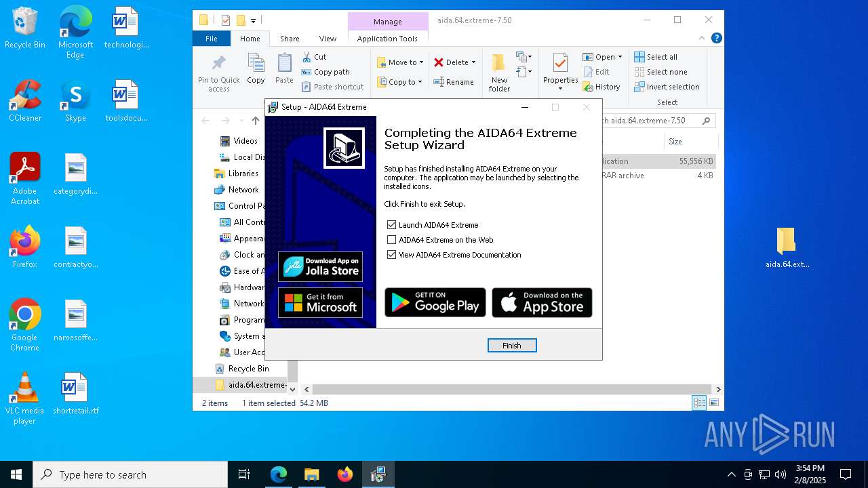
Task: Click the History ribbon item
Action: pyautogui.click(x=601, y=87)
